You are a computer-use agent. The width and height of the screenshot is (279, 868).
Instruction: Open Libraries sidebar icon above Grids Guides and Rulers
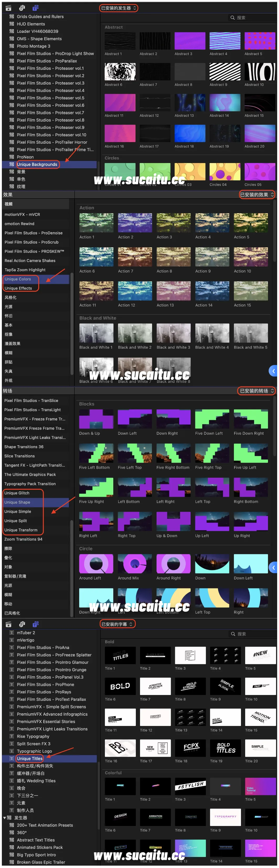tap(8, 8)
